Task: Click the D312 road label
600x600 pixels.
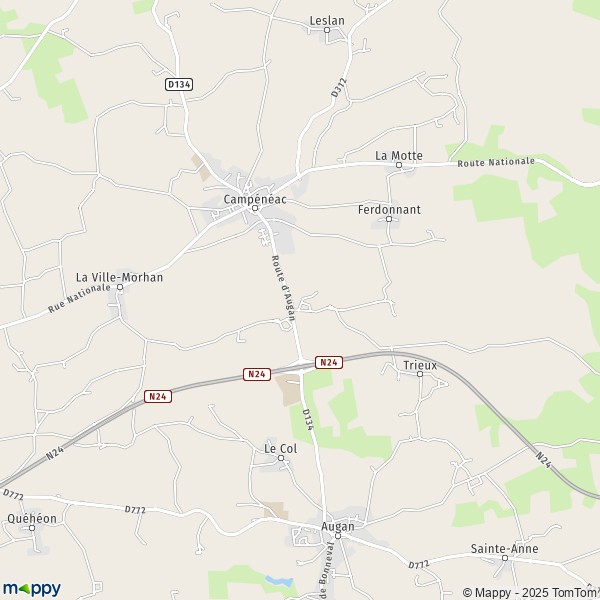Action: (339, 88)
